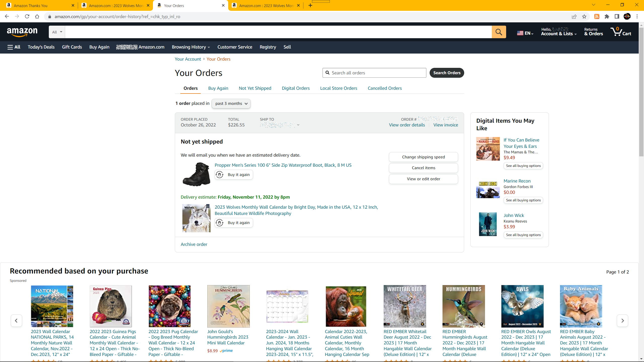
Task: Click the browser back arrow
Action: tap(7, 17)
